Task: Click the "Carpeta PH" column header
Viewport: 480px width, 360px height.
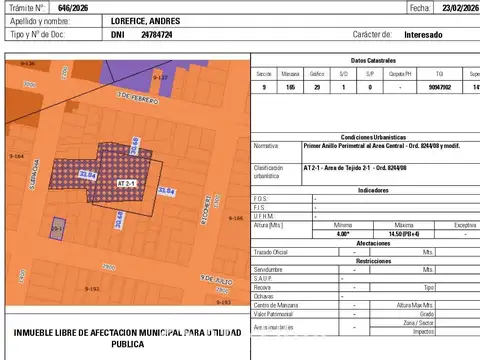Action: (400, 74)
